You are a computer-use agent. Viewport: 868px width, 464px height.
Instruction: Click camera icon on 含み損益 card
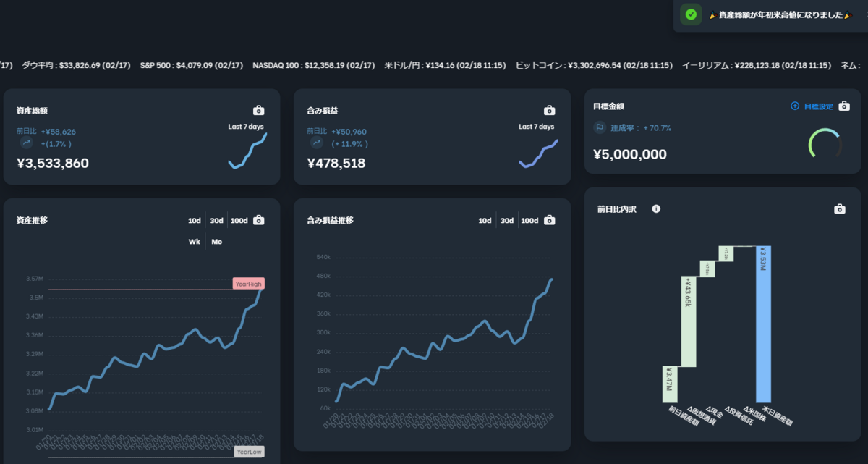click(550, 111)
